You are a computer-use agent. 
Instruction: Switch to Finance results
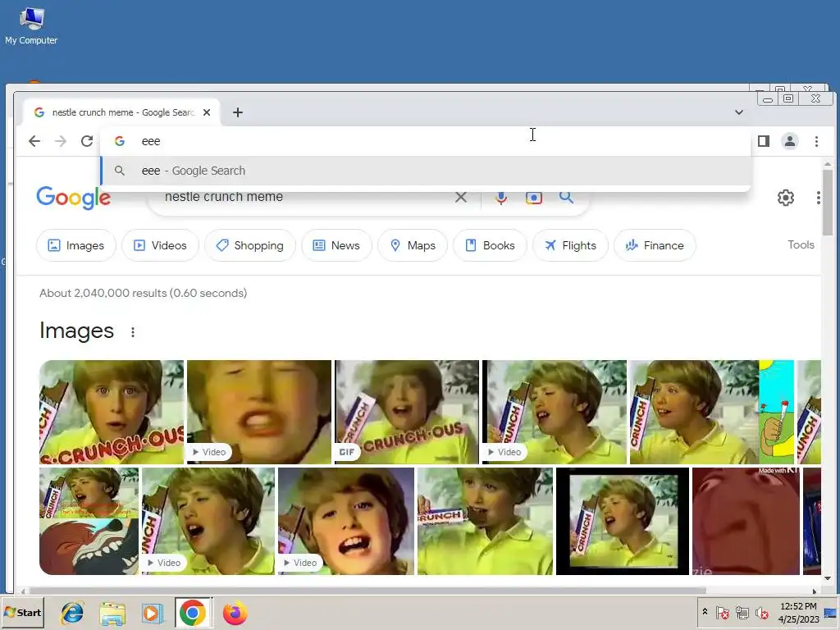coord(655,245)
